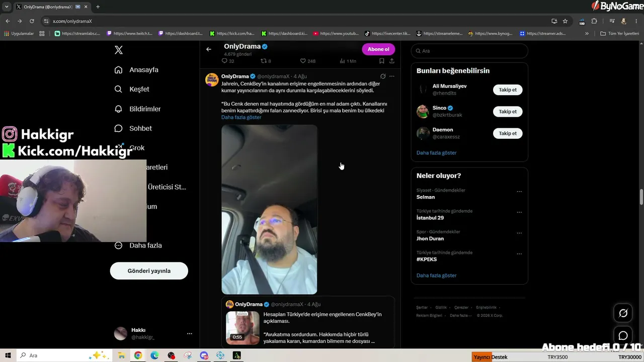644x362 pixels.
Task: Open the Uygulamalar apps bookmark
Action: point(19,34)
